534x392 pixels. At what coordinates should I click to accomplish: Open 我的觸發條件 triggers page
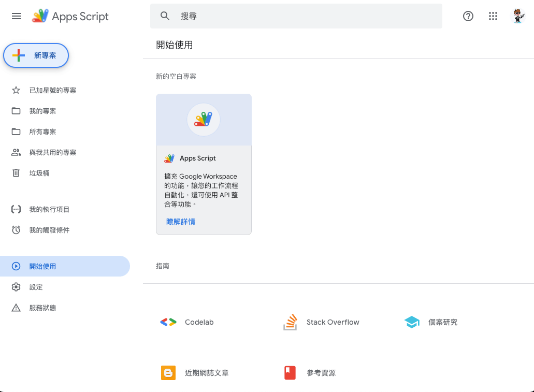49,230
